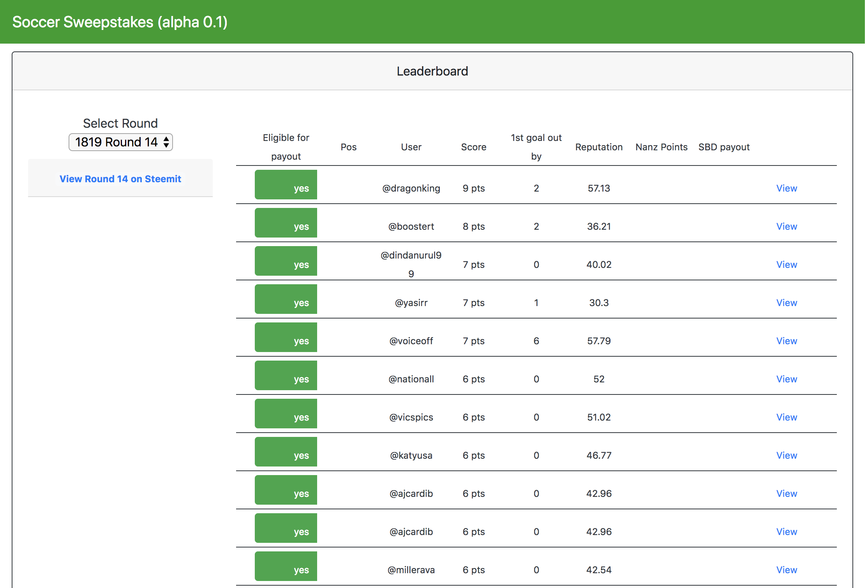The image size is (868, 588).
Task: Click the Select Round label
Action: click(120, 123)
